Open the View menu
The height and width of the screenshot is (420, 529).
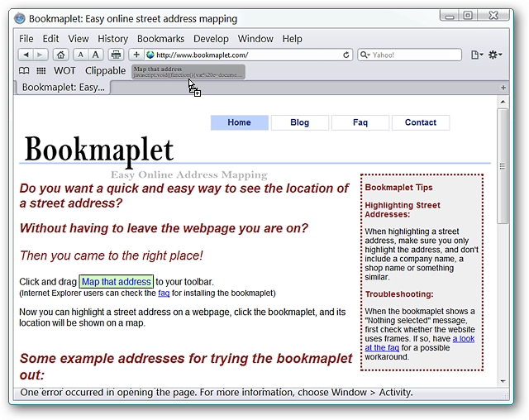coord(79,39)
